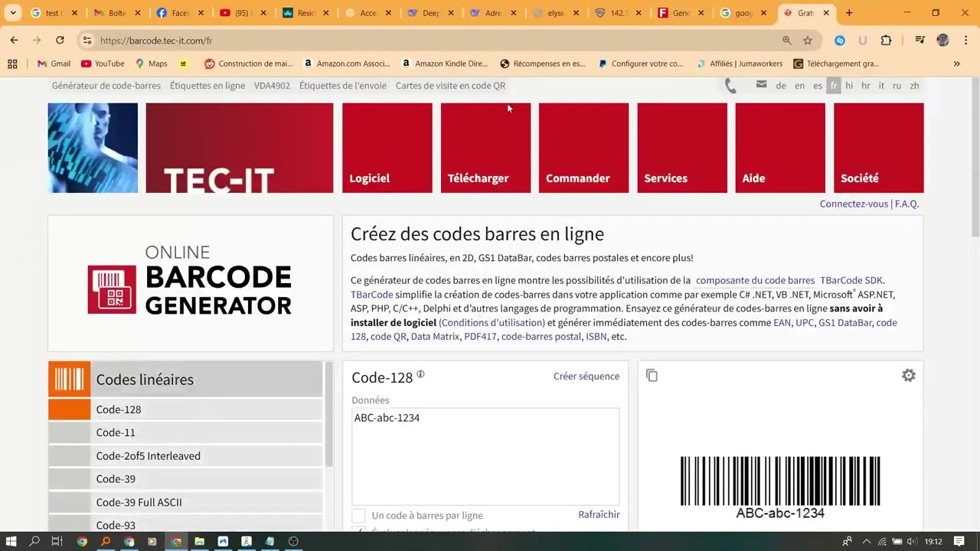The height and width of the screenshot is (551, 980).
Task: Click the Rafraîchir link
Action: pos(599,514)
